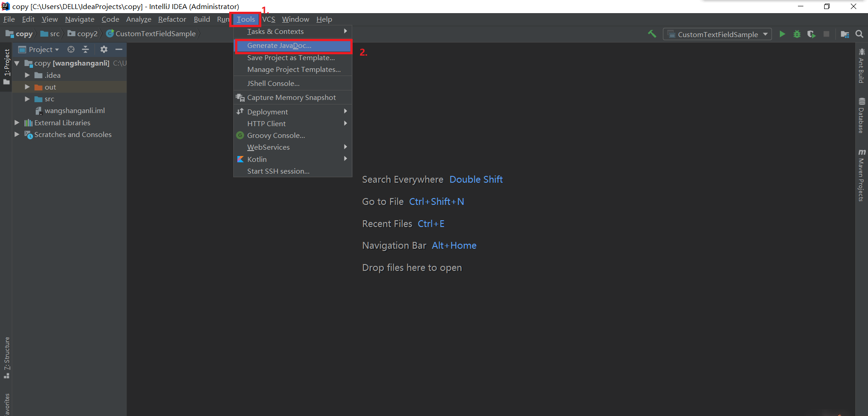
Task: Open the Z: Structure tool window tab
Action: [6, 357]
